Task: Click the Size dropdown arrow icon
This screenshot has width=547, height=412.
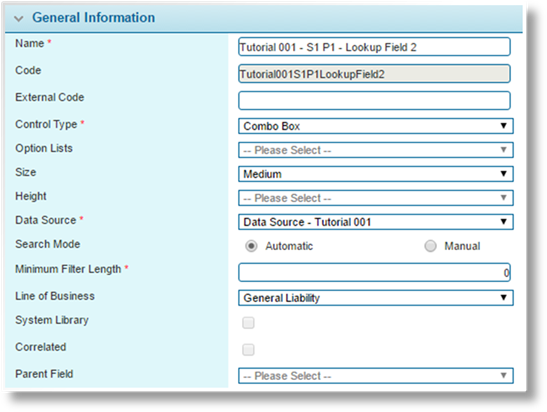Action: point(503,173)
